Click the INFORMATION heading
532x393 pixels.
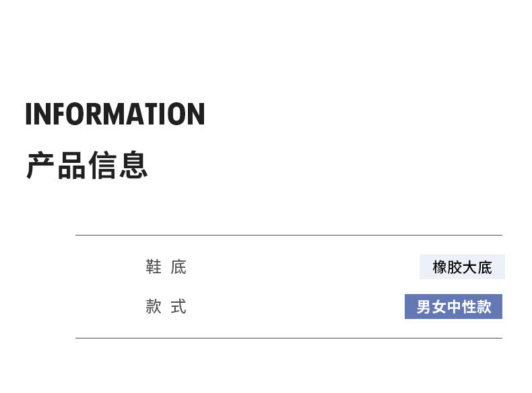[115, 114]
